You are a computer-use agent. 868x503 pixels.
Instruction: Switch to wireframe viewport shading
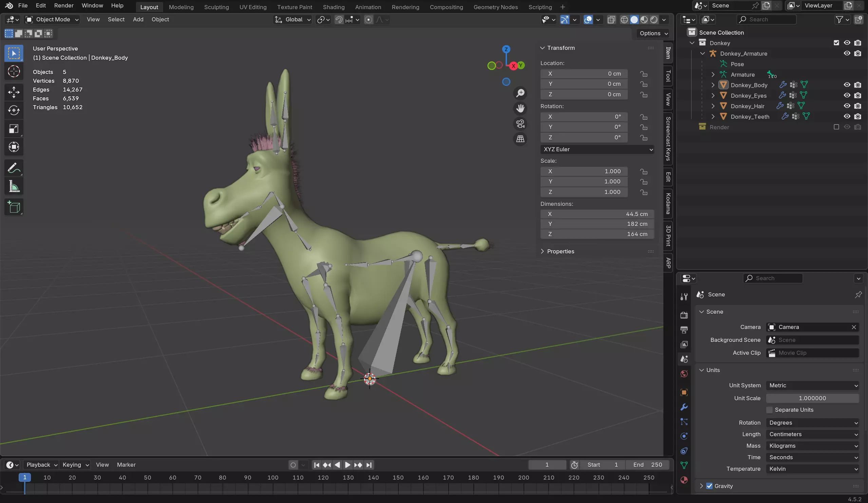click(x=624, y=20)
